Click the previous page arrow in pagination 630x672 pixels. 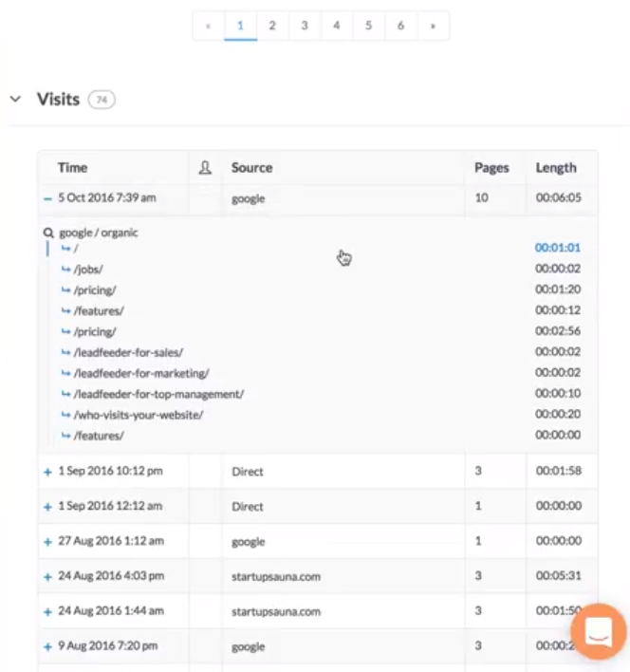(x=208, y=26)
